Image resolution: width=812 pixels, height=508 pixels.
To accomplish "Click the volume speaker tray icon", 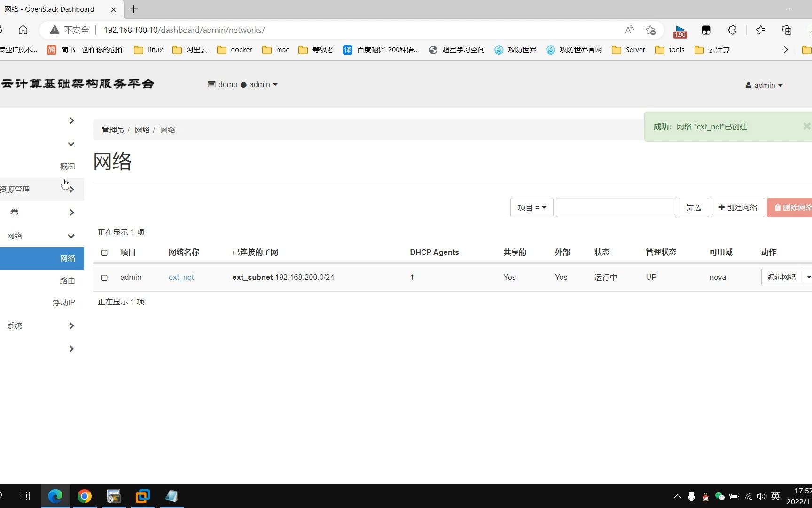I will point(761,496).
